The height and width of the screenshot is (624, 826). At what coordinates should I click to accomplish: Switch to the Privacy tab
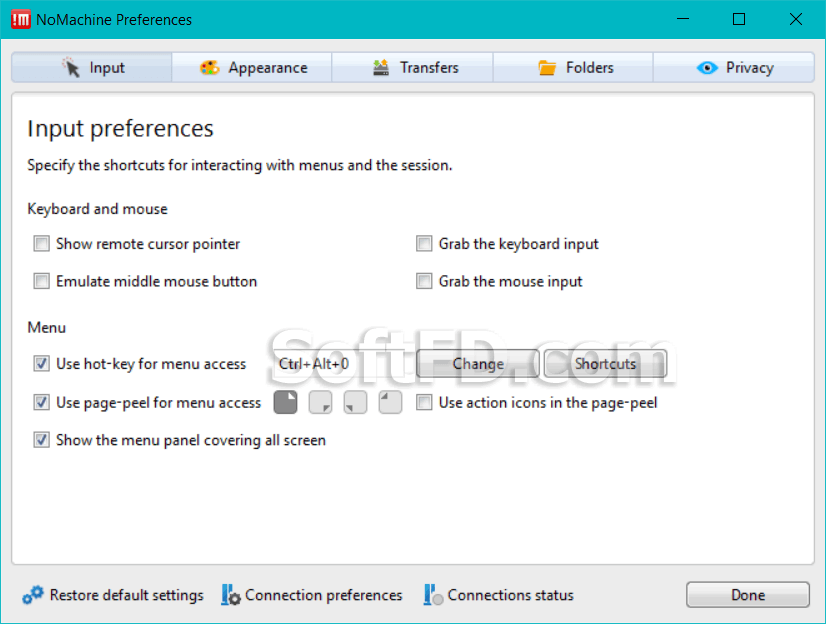click(734, 67)
